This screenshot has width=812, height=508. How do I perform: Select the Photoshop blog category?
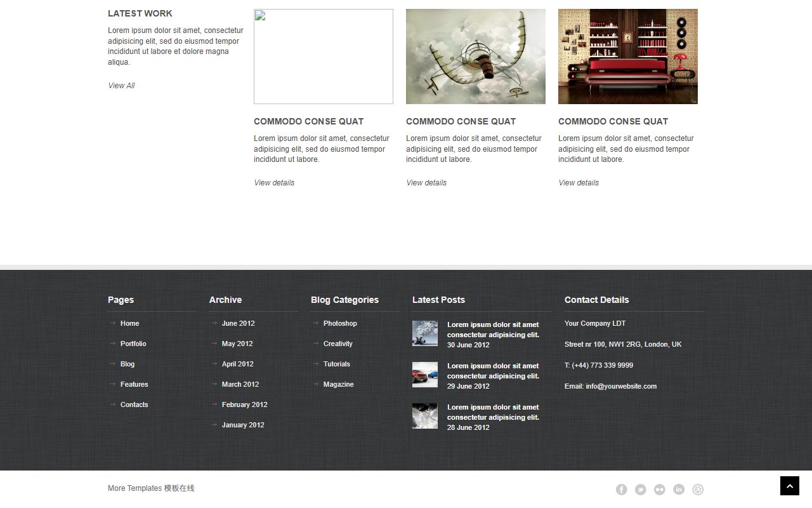click(340, 323)
